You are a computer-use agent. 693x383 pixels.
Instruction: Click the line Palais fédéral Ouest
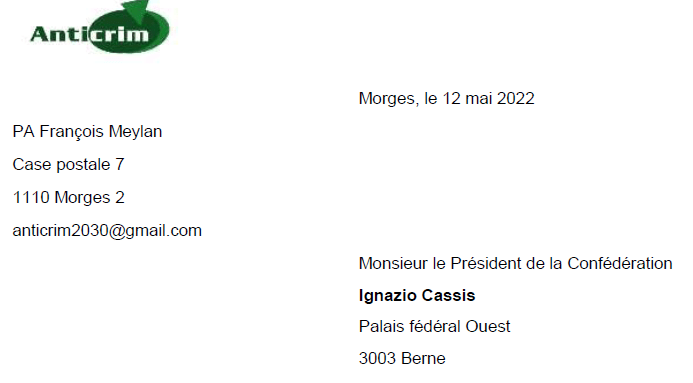(x=434, y=326)
